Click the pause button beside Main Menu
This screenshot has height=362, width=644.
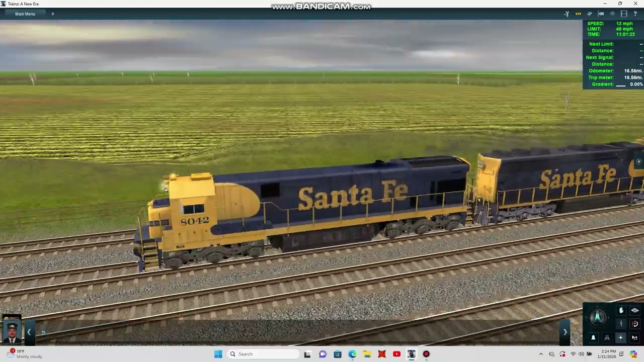pyautogui.click(x=53, y=14)
